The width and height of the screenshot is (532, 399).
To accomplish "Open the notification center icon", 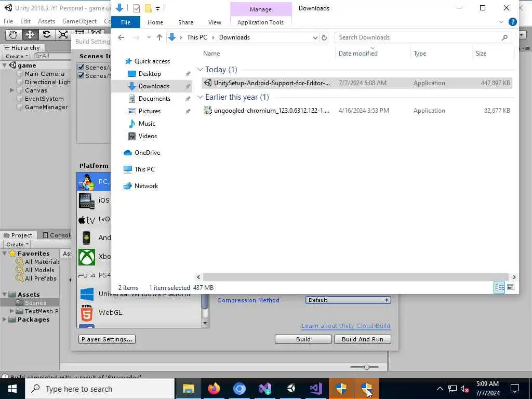I will coord(515,389).
